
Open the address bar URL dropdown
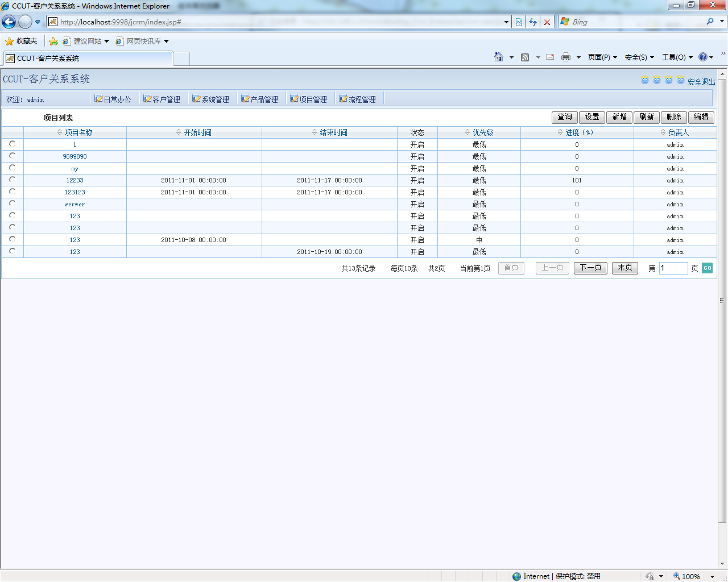506,22
